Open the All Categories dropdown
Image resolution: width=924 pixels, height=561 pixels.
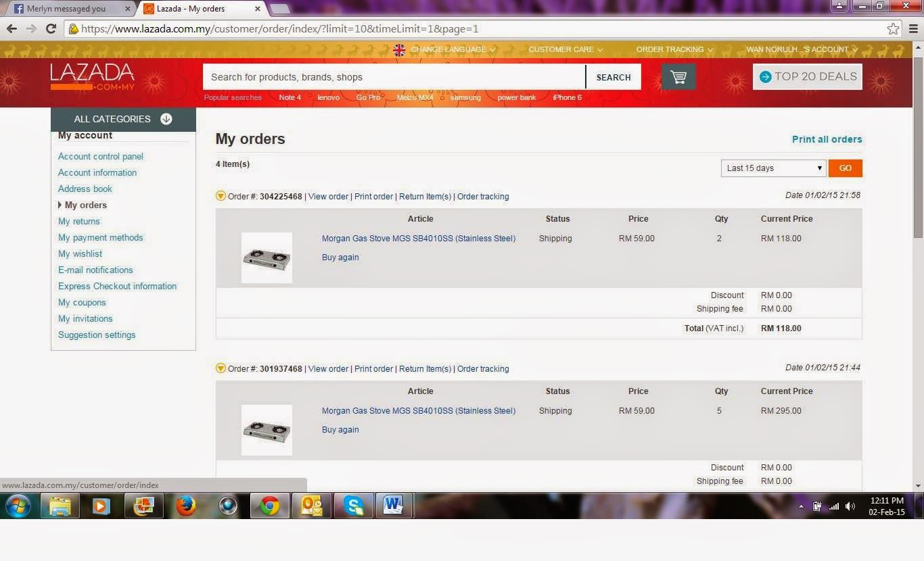tap(123, 119)
